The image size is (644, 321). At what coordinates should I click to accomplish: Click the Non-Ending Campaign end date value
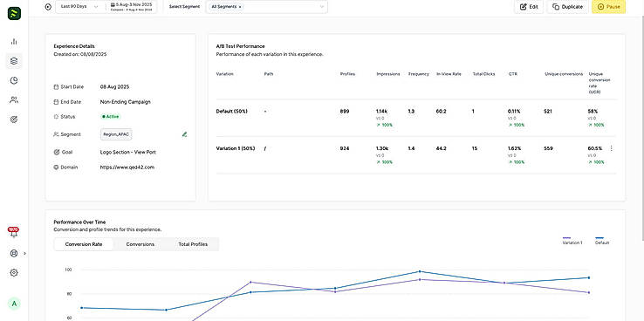(126, 102)
